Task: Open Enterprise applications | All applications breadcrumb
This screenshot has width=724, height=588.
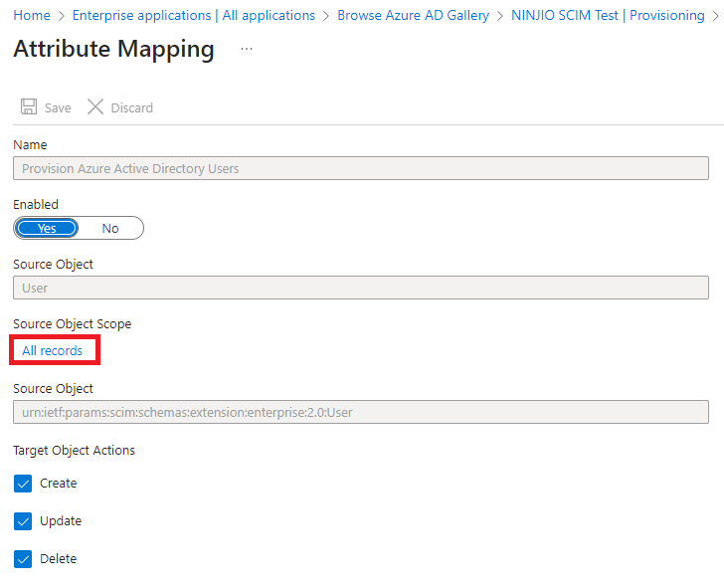Action: point(193,15)
